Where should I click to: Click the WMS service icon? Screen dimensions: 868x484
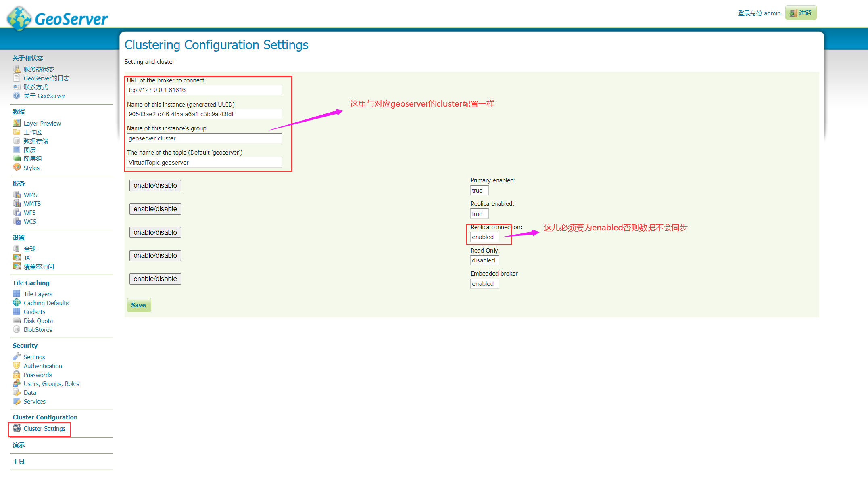pos(17,195)
